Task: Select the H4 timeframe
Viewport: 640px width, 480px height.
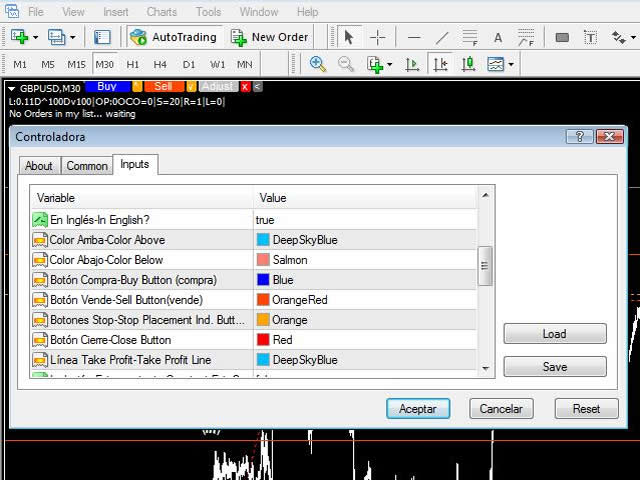Action: point(160,64)
